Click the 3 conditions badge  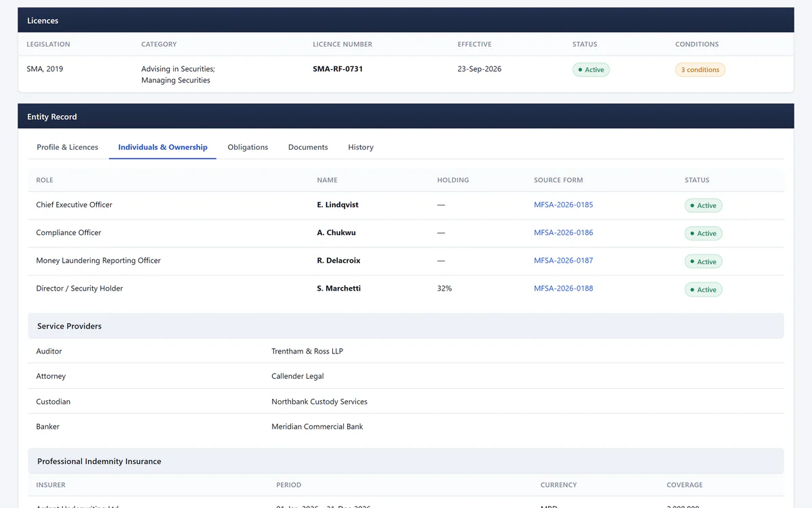coord(700,70)
